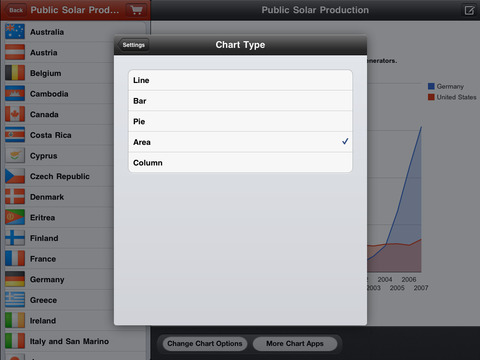Viewport: 480px width, 360px height.
Task: Select the Australia flag icon
Action: (15, 32)
